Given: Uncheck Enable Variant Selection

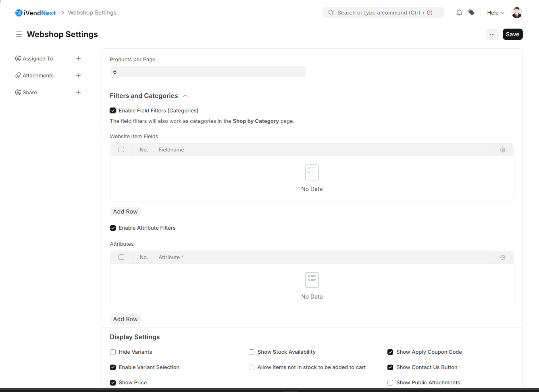Looking at the screenshot, I should [x=113, y=367].
